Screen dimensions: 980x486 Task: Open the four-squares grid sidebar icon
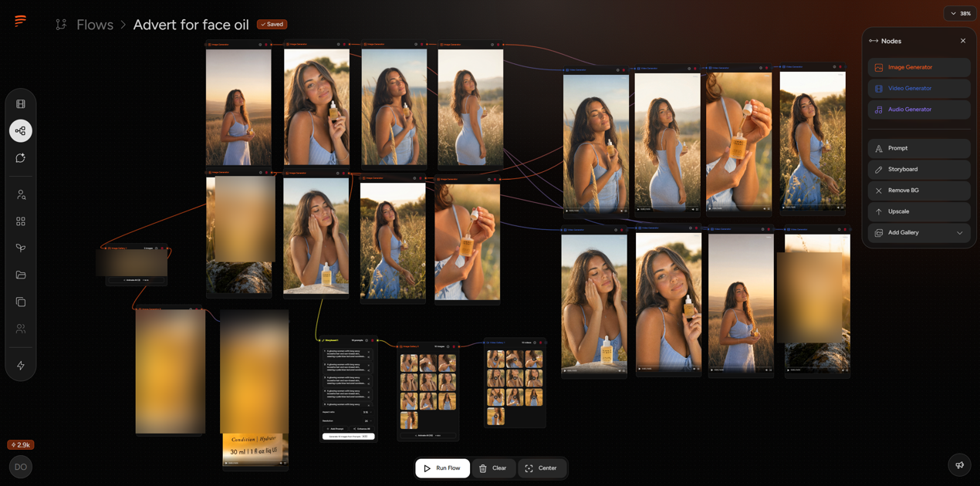(21, 221)
